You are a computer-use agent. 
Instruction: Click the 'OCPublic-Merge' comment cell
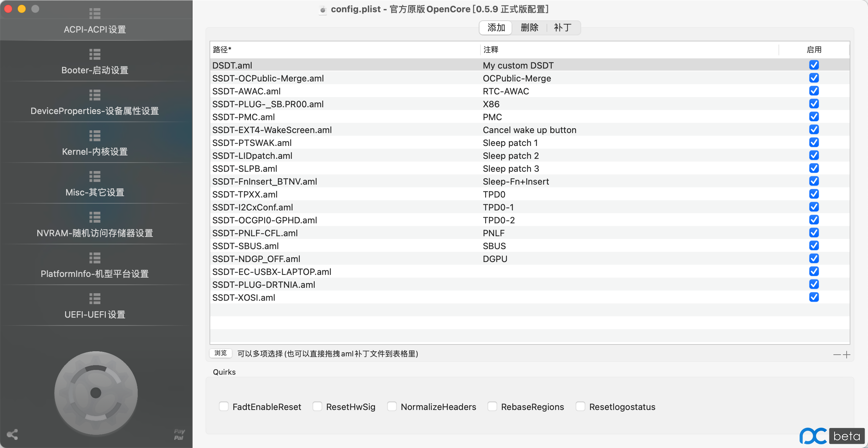pos(517,78)
